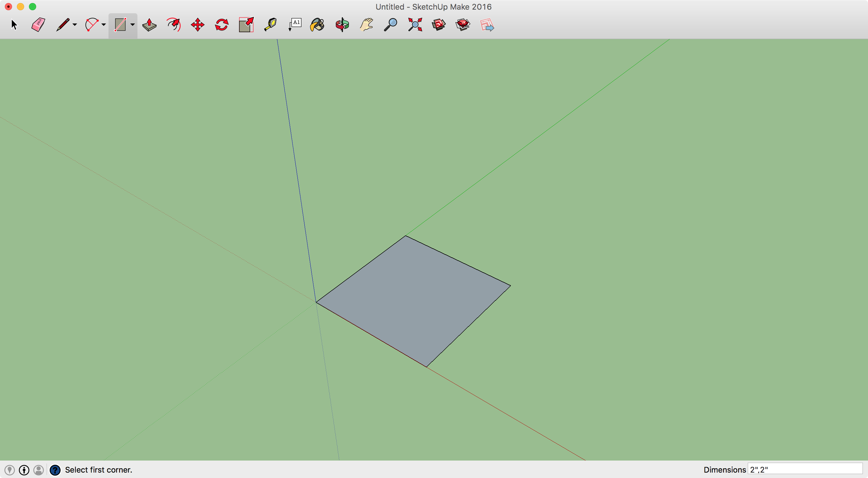Select the arrow Select tool
This screenshot has width=868, height=478.
14,25
